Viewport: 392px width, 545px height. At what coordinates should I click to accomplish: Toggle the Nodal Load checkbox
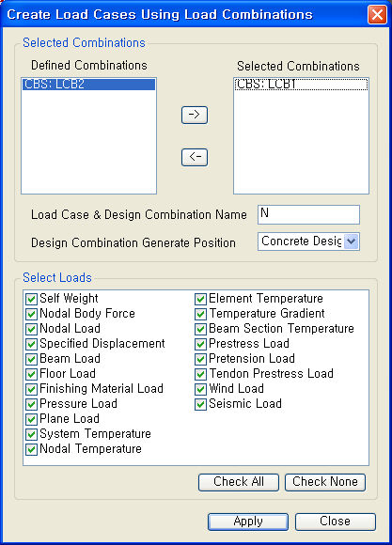(31, 329)
